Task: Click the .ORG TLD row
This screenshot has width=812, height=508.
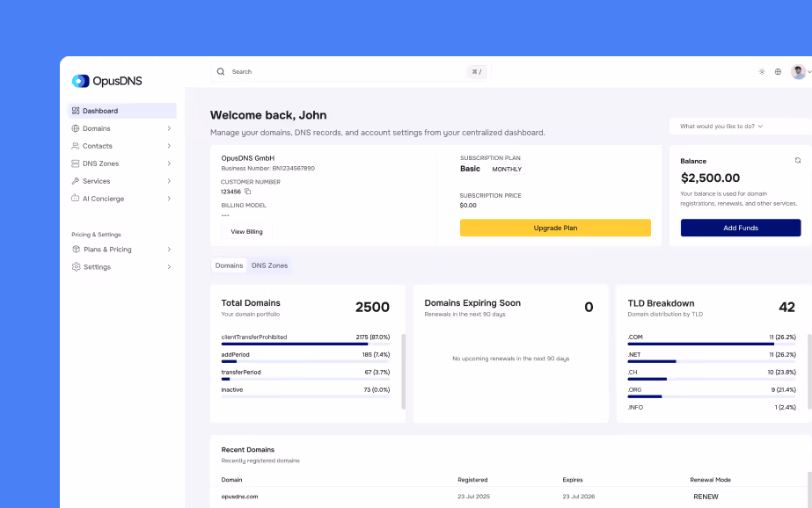Action: coord(712,393)
